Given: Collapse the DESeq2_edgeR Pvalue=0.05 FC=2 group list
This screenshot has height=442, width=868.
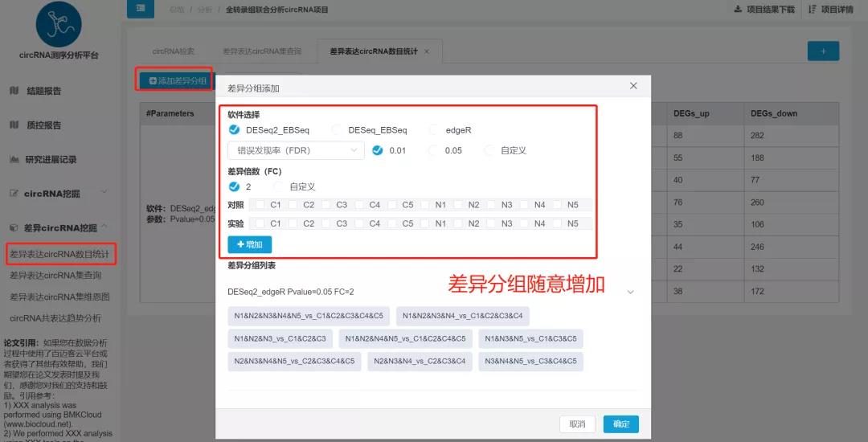Looking at the screenshot, I should point(630,292).
